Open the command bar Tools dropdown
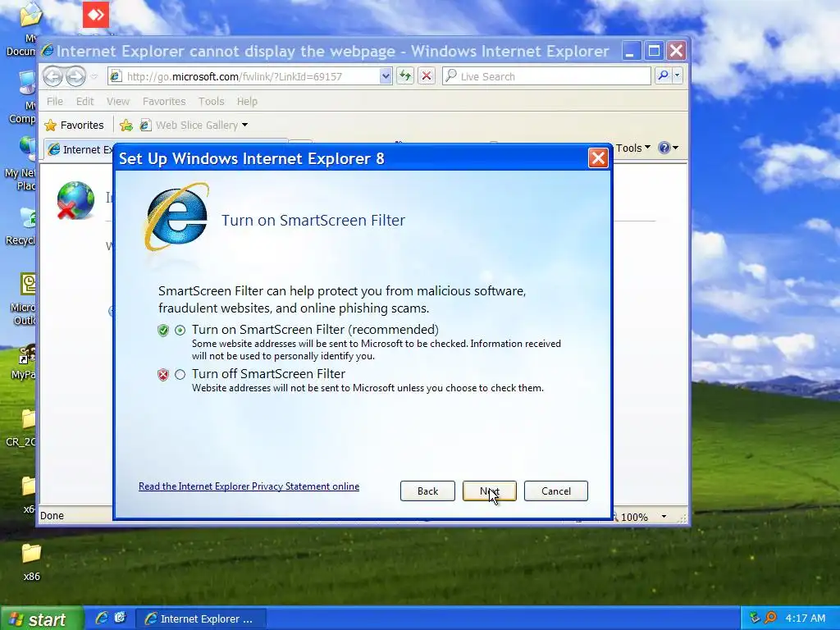This screenshot has width=840, height=630. [x=633, y=148]
